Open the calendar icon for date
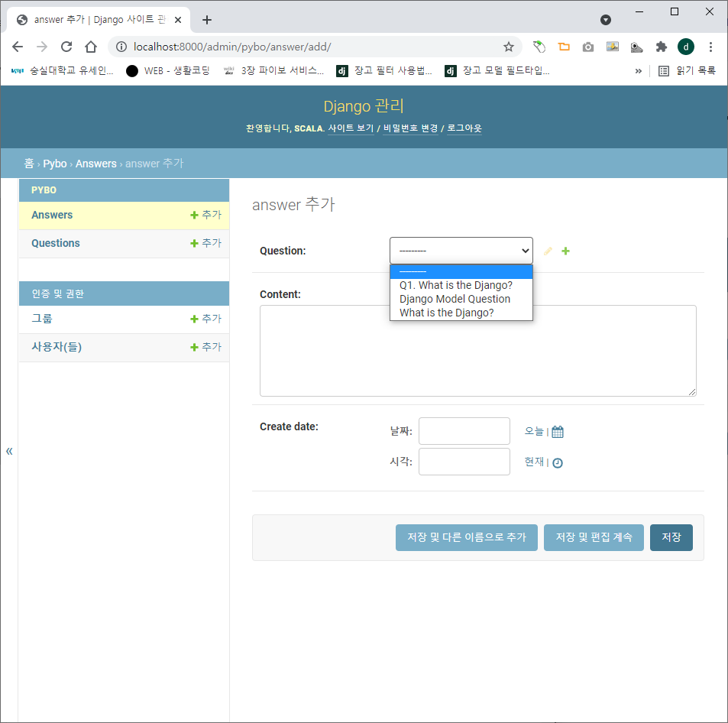The height and width of the screenshot is (723, 728). (x=558, y=432)
